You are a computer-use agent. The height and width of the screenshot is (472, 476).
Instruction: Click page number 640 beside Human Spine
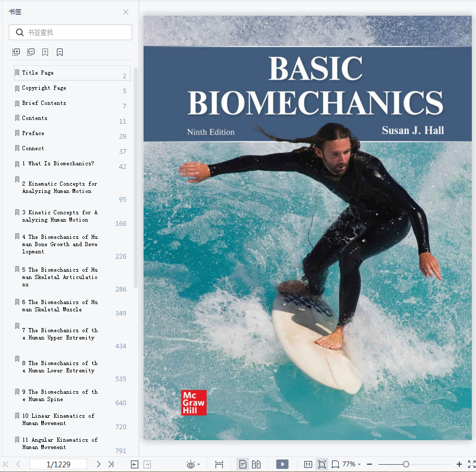tap(121, 403)
